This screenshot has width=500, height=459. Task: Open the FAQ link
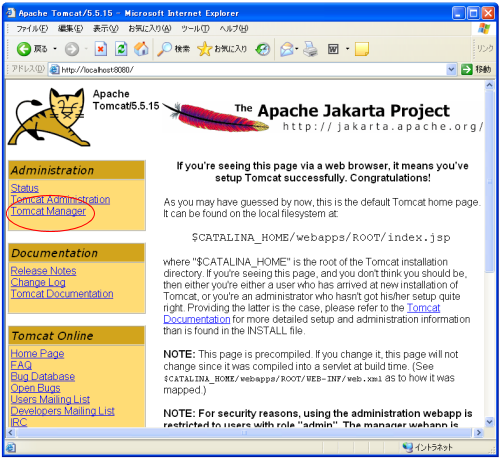coord(21,365)
